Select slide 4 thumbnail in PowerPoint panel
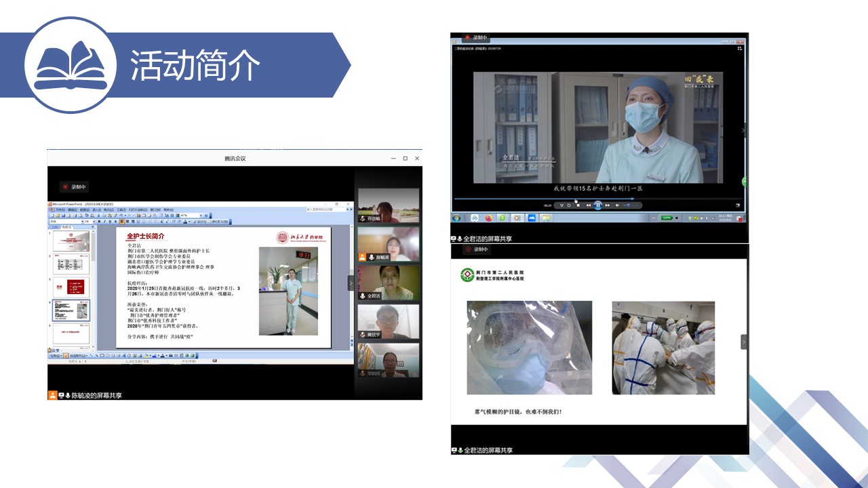 73,310
